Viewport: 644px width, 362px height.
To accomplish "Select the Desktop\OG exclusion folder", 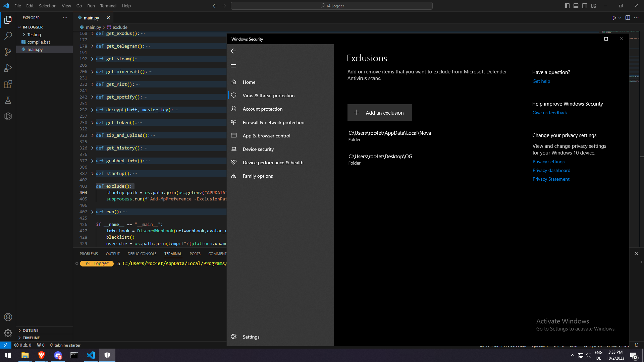I will (x=380, y=160).
